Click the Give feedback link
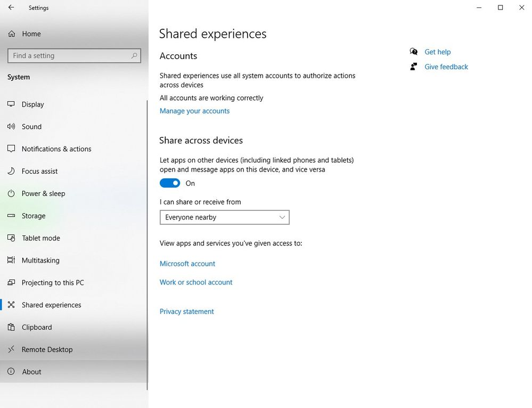The height and width of the screenshot is (408, 532). click(446, 67)
